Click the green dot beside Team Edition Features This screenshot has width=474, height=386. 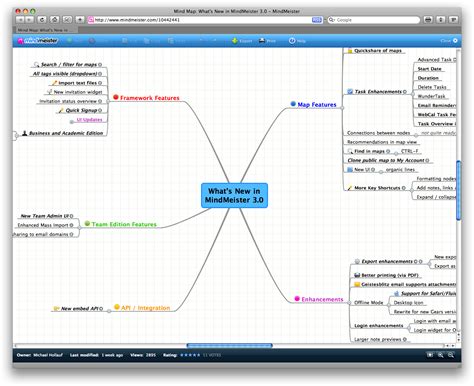[x=87, y=223]
